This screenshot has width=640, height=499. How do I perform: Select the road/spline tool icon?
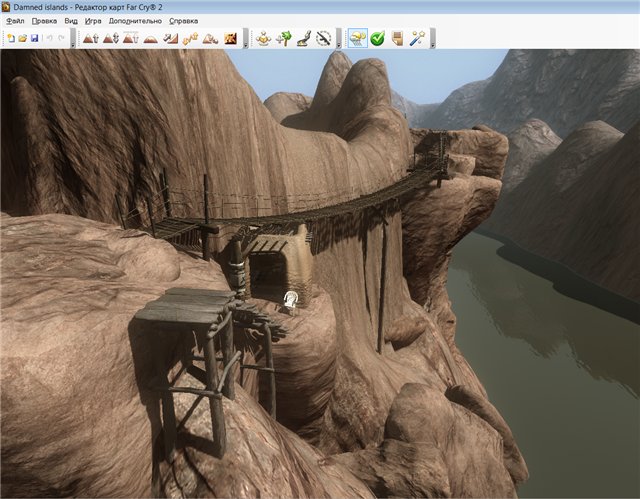point(304,38)
